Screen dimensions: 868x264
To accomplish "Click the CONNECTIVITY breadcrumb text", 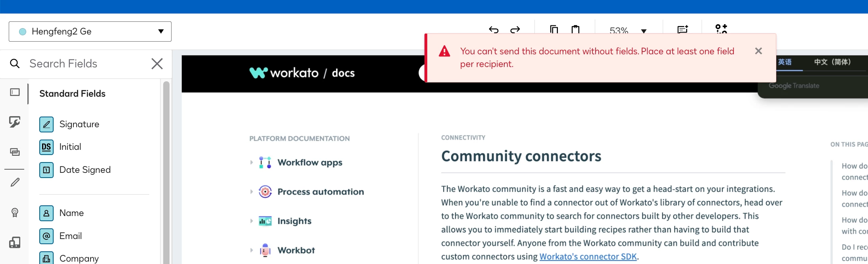I will click(x=463, y=138).
